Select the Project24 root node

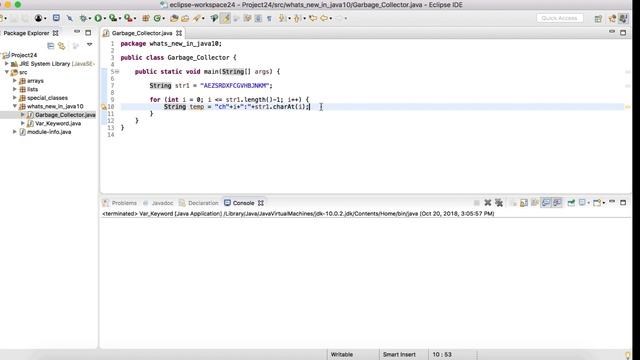(x=24, y=55)
